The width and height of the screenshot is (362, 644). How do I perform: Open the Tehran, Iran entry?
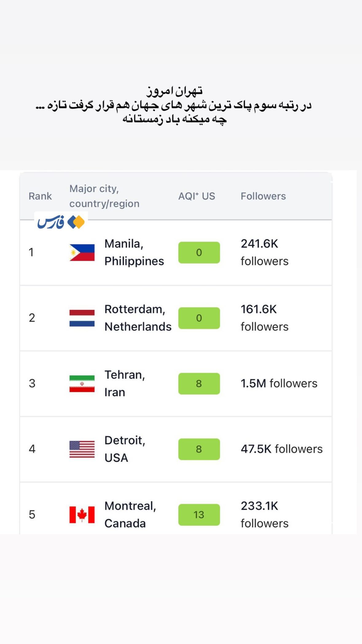coord(125,383)
